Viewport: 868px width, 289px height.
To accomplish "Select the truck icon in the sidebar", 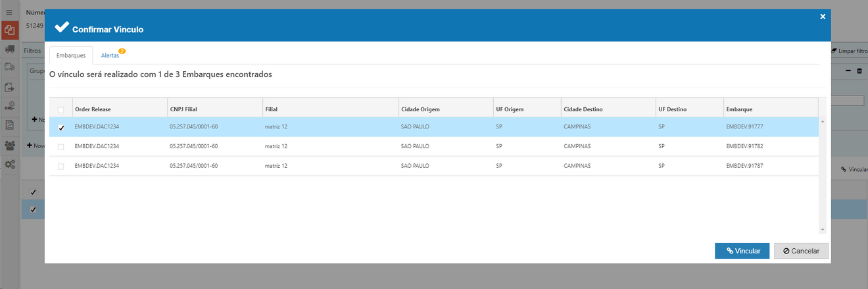I will pyautogui.click(x=10, y=49).
